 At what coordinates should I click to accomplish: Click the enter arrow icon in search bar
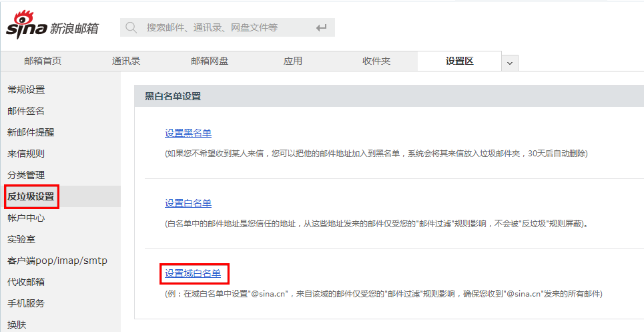point(322,27)
